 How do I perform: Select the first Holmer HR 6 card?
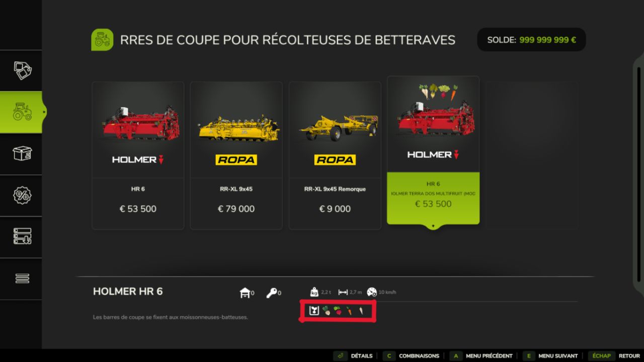click(x=138, y=155)
